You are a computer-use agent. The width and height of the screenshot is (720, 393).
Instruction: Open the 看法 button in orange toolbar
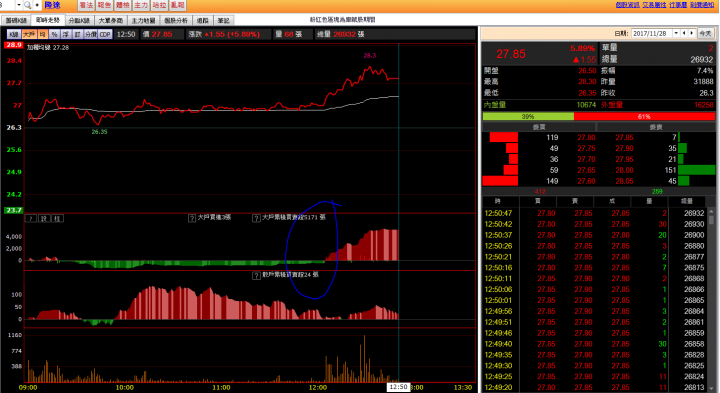(x=86, y=5)
